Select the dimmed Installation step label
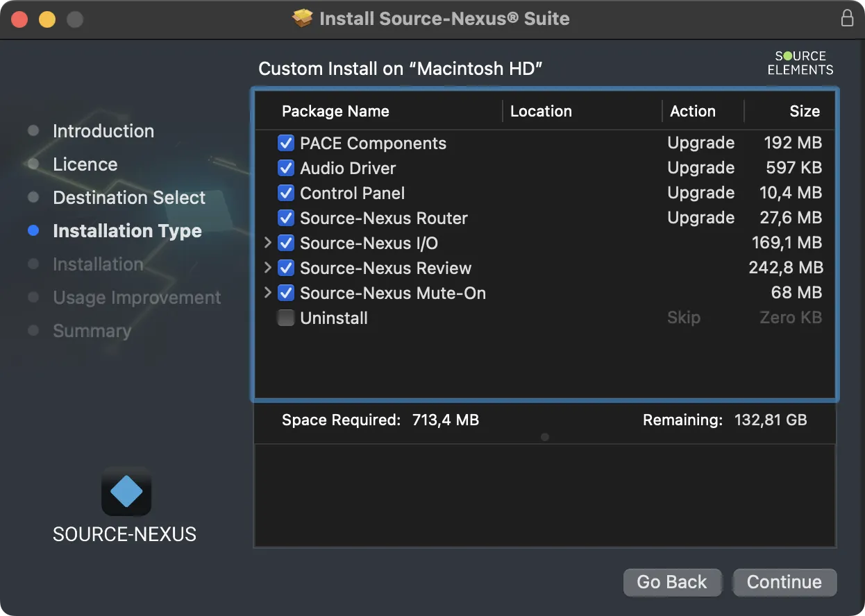Screen dimensions: 865x616 98,264
